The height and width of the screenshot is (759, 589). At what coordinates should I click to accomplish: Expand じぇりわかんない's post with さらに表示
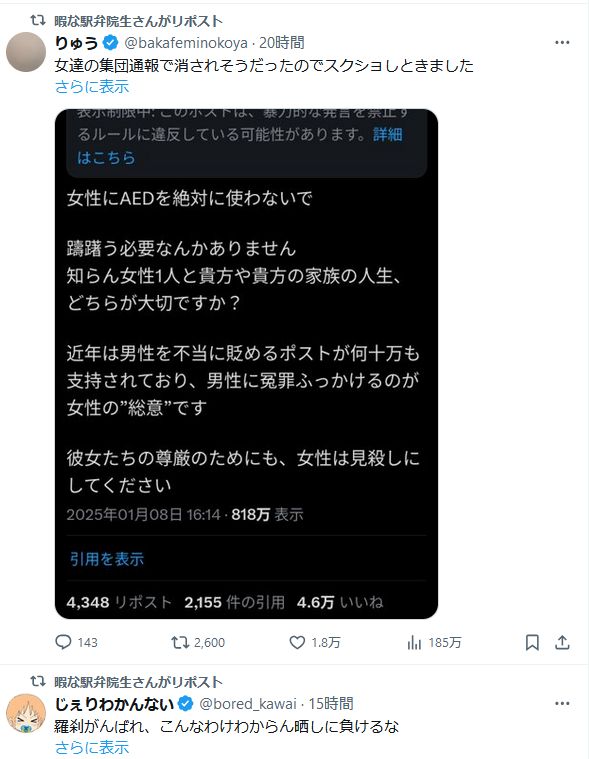pos(92,747)
